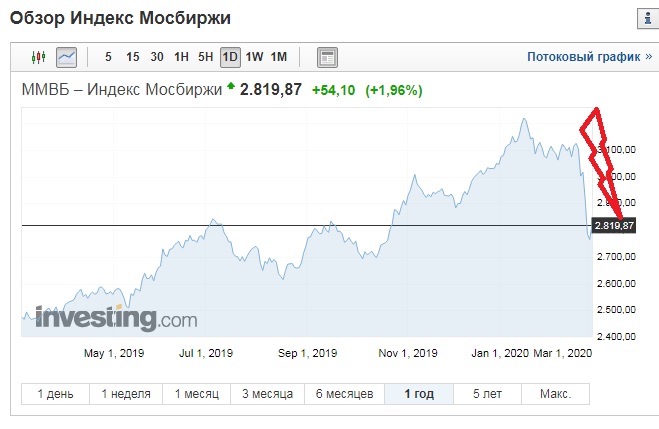Switch the interval to 1M
Screen dimensions: 659x429
pyautogui.click(x=279, y=57)
